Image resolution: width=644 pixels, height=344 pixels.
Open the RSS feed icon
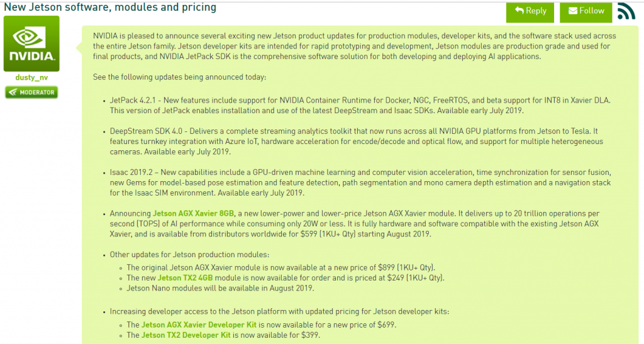(626, 11)
